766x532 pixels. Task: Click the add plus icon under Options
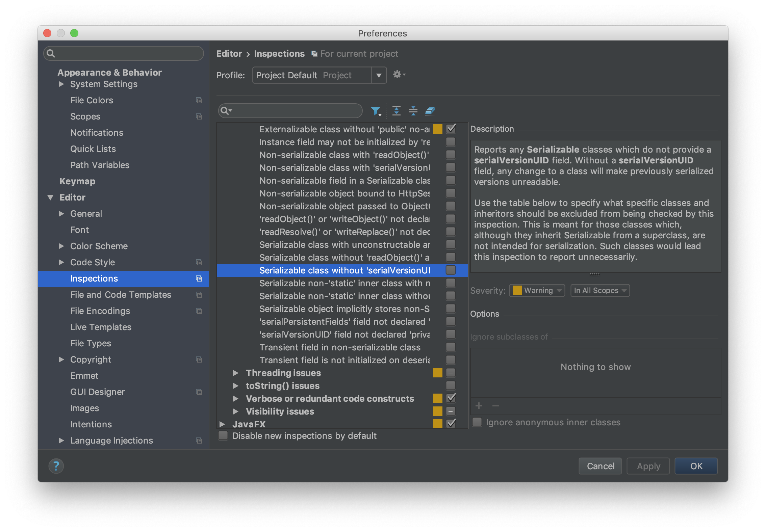tap(479, 406)
